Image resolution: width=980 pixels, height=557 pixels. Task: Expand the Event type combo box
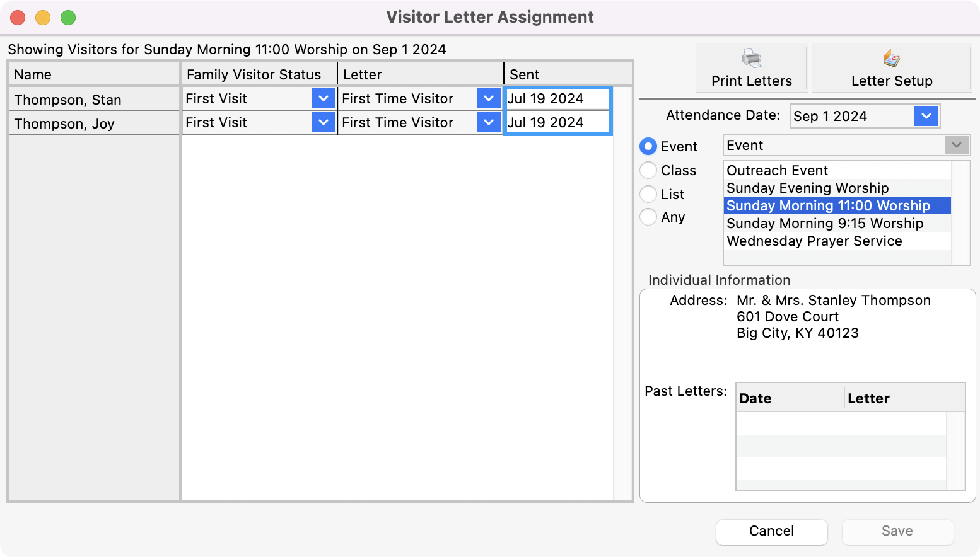pos(956,146)
